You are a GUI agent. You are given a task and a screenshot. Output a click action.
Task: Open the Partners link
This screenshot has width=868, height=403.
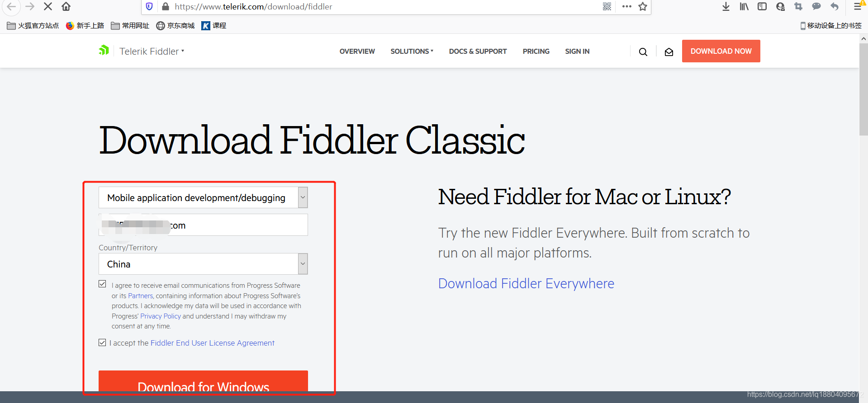(141, 296)
